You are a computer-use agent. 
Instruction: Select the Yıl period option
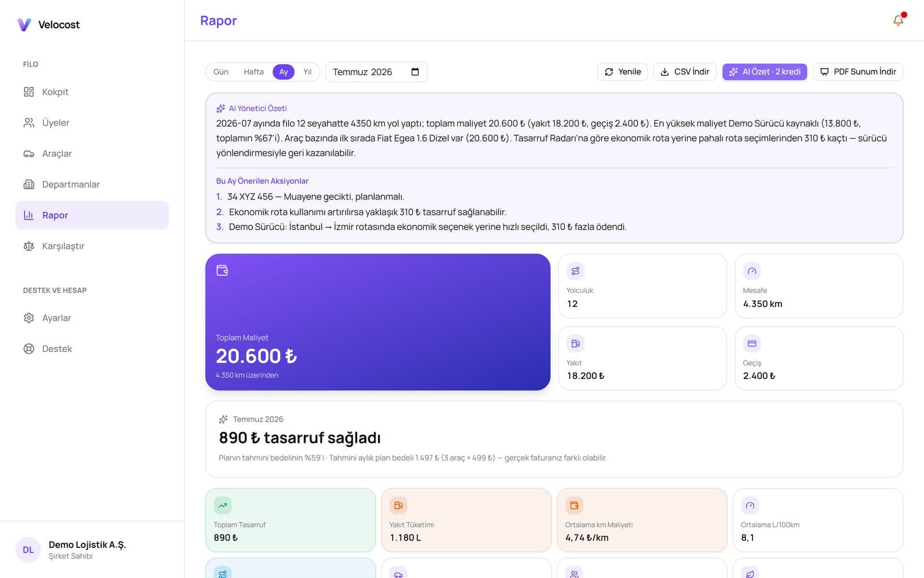click(307, 72)
